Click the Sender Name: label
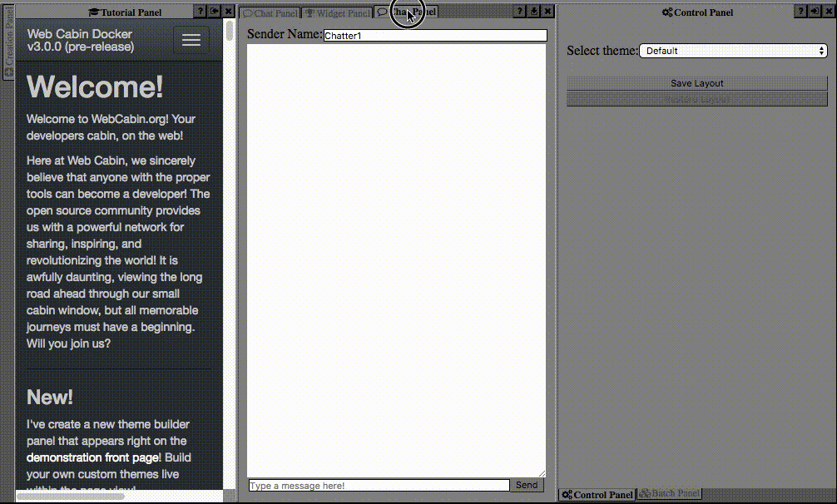 (285, 34)
